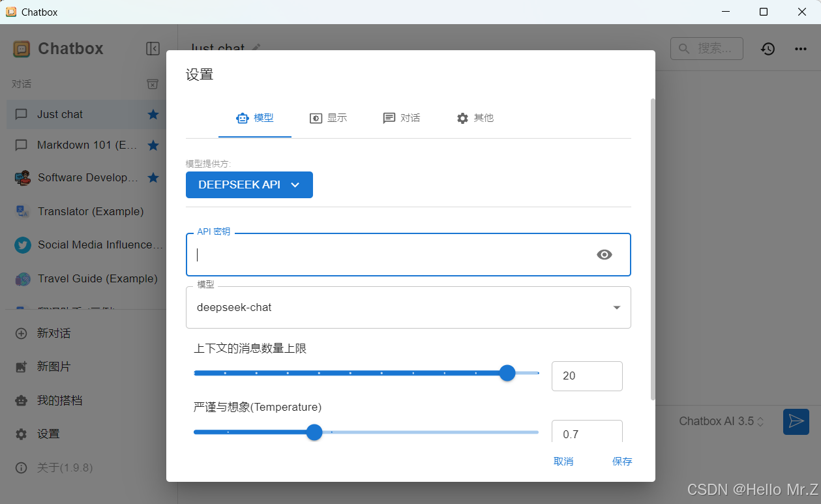The height and width of the screenshot is (504, 821).
Task: Click the Twitter icon of Social Media Influencer
Action: (23, 245)
